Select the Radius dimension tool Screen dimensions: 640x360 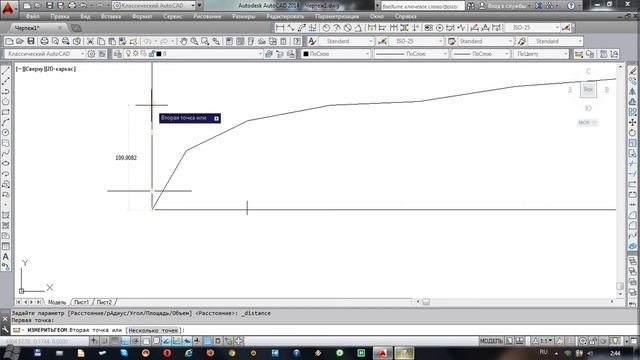coord(326,28)
